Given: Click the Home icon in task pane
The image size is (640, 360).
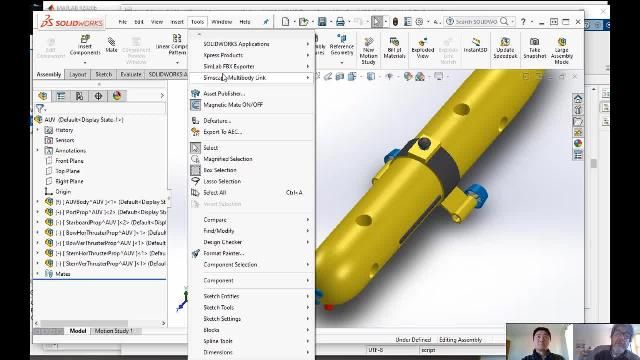Looking at the screenshot, I should 578,99.
